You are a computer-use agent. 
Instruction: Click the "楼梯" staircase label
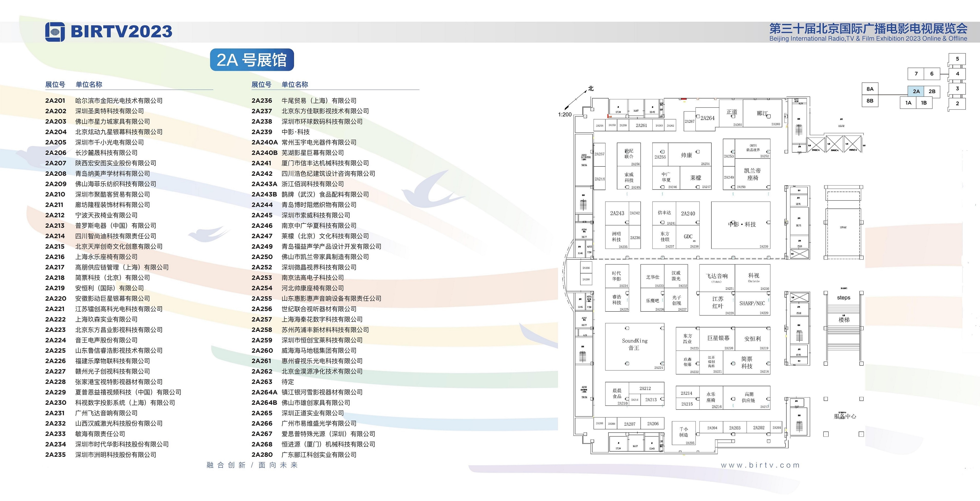844,320
